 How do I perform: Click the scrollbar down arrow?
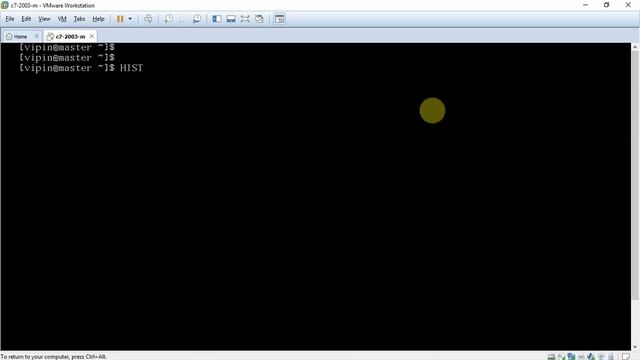pyautogui.click(x=635, y=347)
